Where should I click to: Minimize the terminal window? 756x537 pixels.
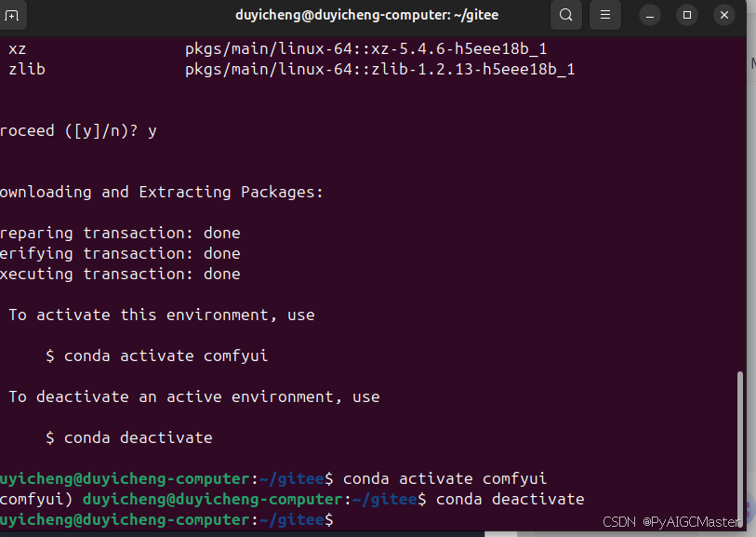(x=650, y=16)
